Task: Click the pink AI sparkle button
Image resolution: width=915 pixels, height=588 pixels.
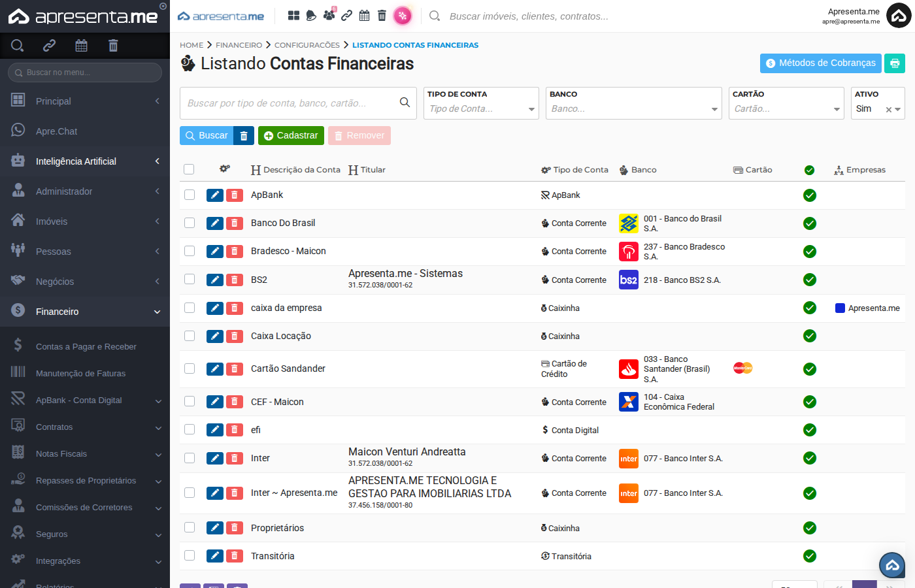Action: (x=403, y=16)
